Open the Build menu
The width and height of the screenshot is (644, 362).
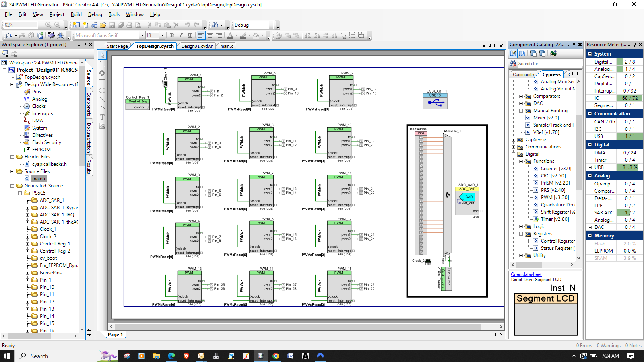[76, 14]
